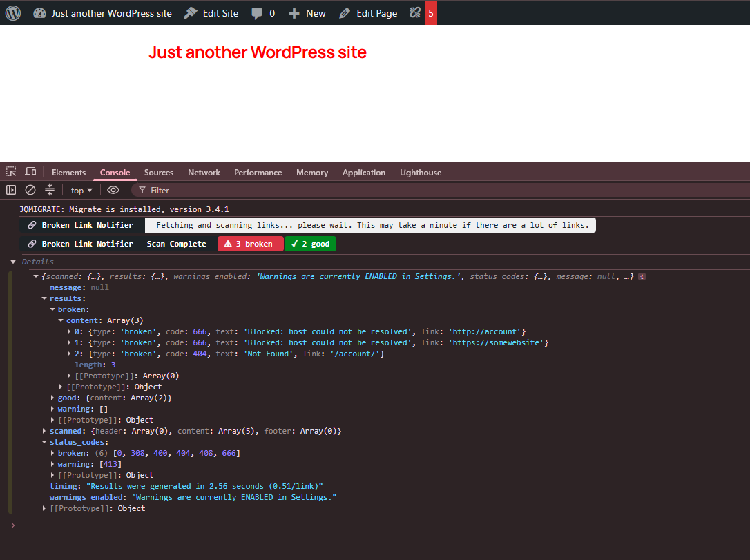Click the console prompt input line
Viewport: 750px width, 560px height.
[380, 525]
